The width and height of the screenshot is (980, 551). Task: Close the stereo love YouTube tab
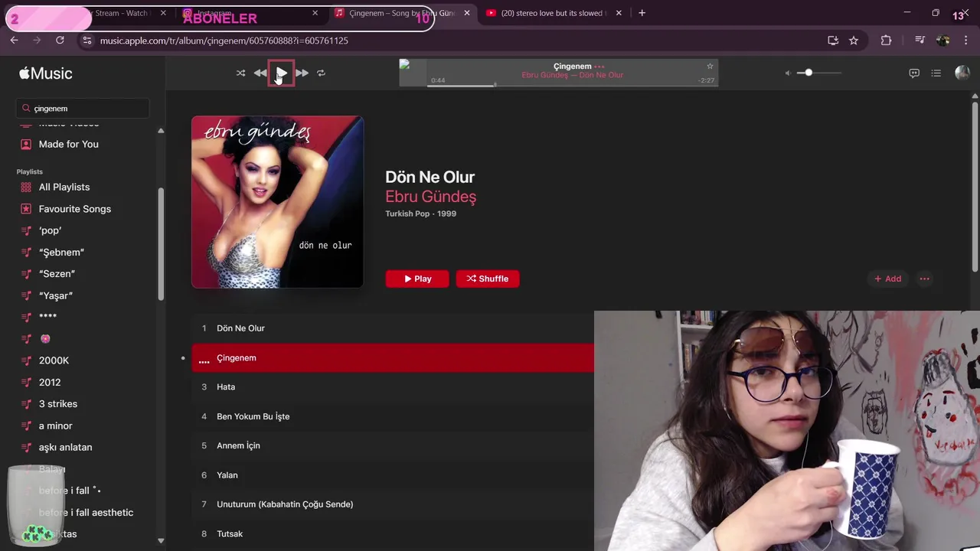pos(619,13)
